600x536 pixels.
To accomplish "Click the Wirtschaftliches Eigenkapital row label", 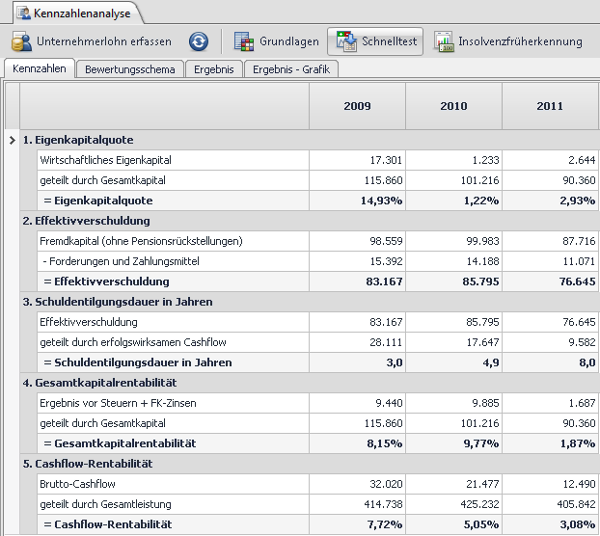I will click(x=106, y=160).
